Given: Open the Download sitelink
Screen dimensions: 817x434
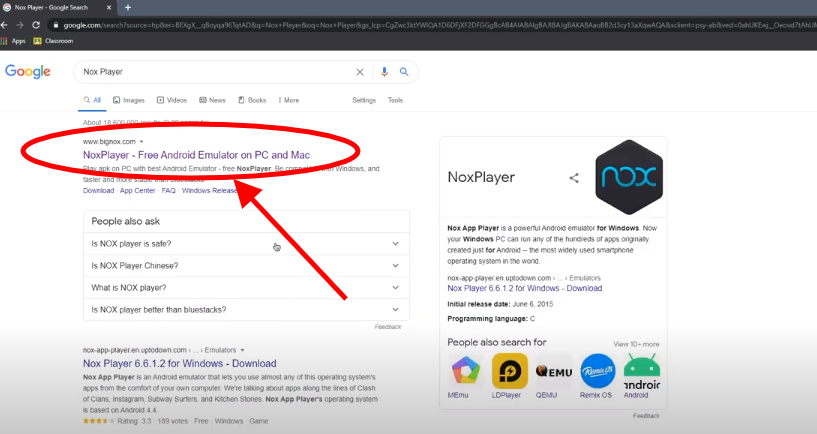Looking at the screenshot, I should tap(98, 191).
